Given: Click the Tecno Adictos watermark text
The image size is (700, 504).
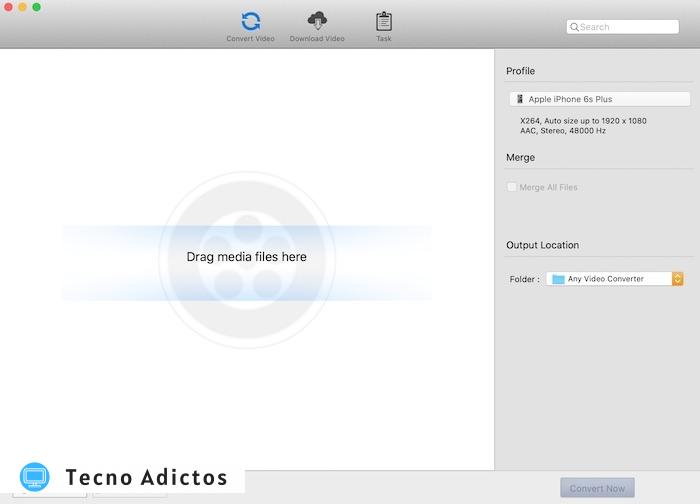Looking at the screenshot, I should (146, 478).
